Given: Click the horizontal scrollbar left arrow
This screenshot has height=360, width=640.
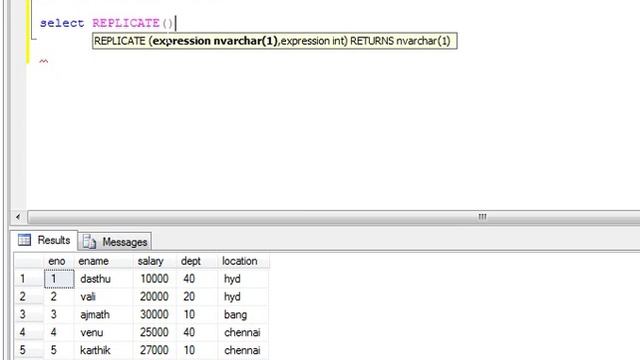Looking at the screenshot, I should (18, 217).
